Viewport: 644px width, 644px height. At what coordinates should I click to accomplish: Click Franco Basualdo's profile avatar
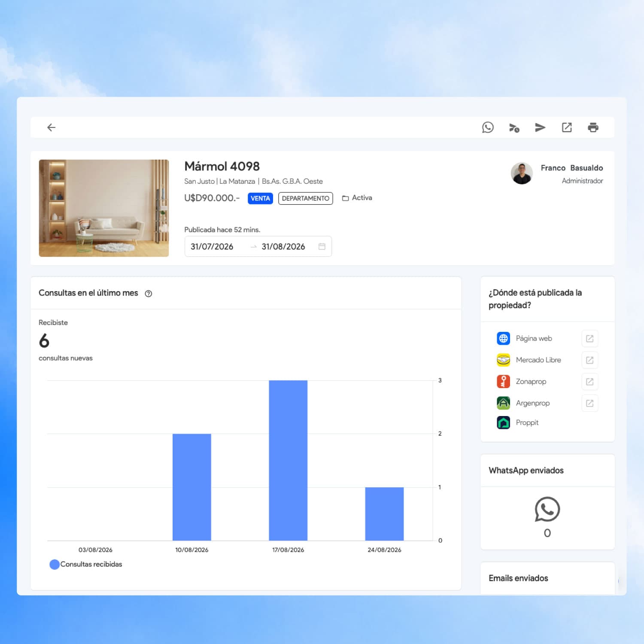(x=522, y=173)
